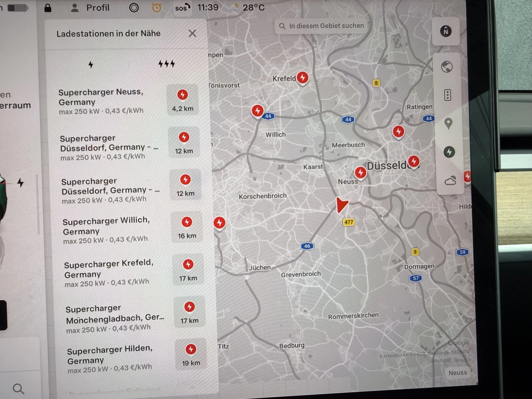Select Krefeld Supercharger pin on map
The image size is (532, 399).
[x=303, y=78]
